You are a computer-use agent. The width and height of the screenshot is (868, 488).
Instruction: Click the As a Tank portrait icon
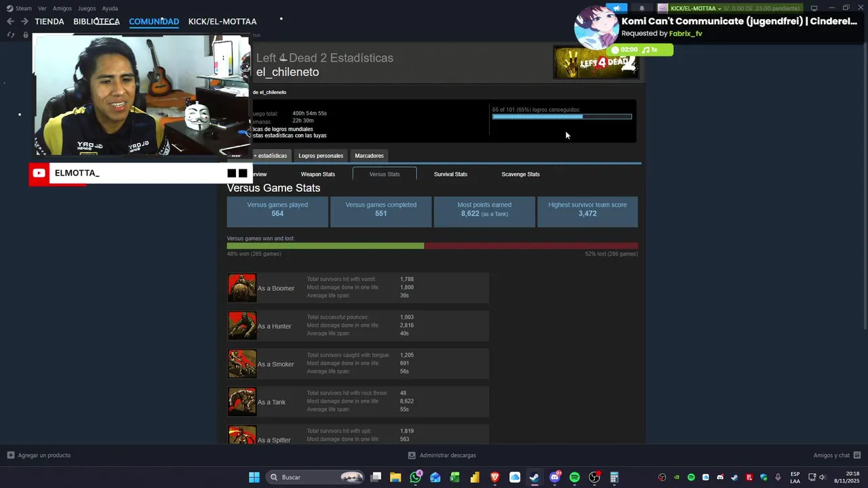pos(242,402)
